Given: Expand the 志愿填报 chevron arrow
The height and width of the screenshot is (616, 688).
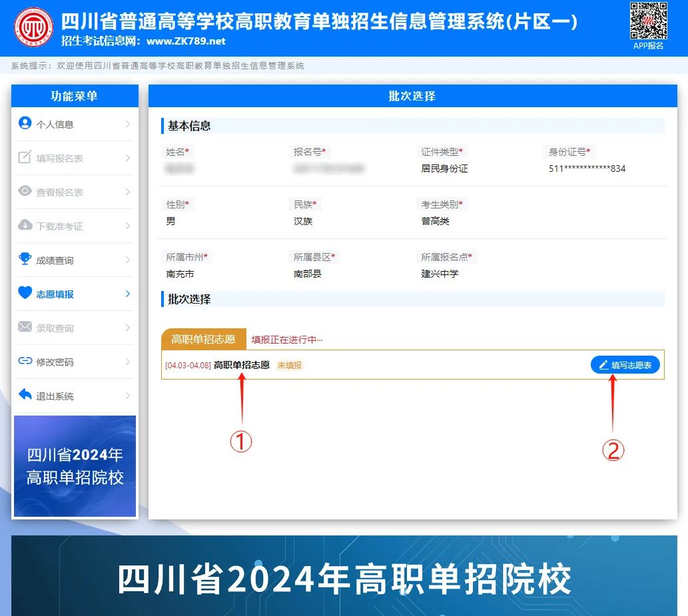Looking at the screenshot, I should pos(128,294).
